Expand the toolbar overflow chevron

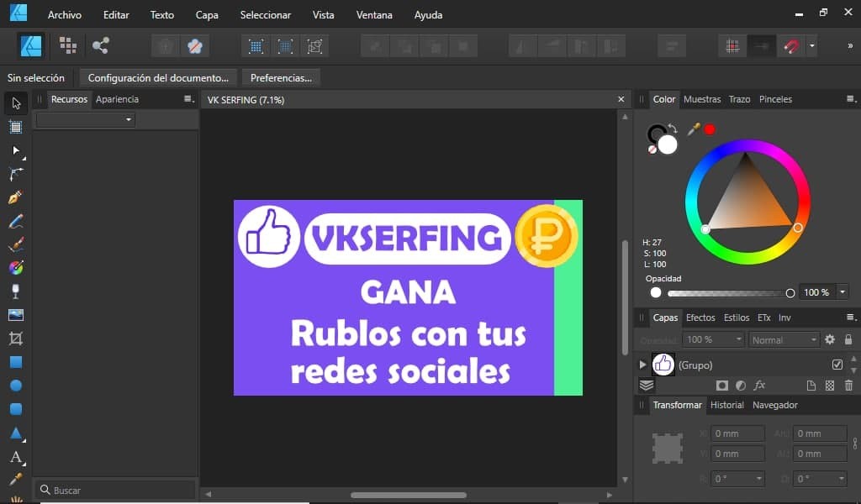pos(850,46)
